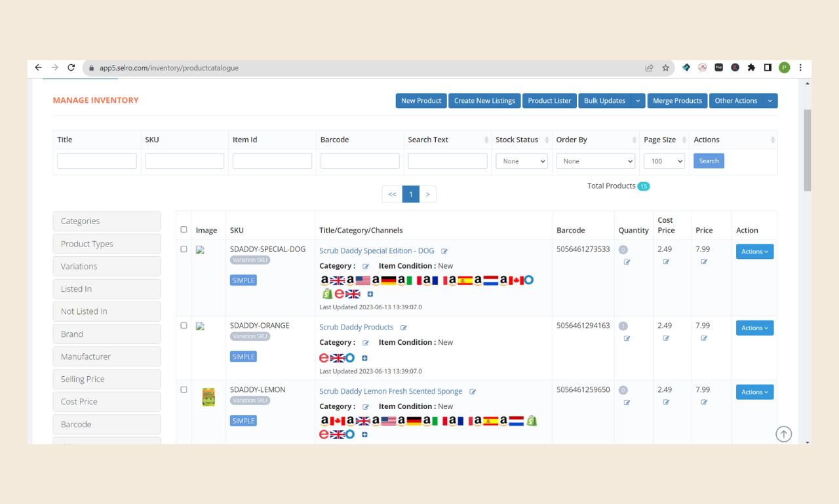Expand Categories filter panel
This screenshot has width=839, height=504.
[x=107, y=221]
